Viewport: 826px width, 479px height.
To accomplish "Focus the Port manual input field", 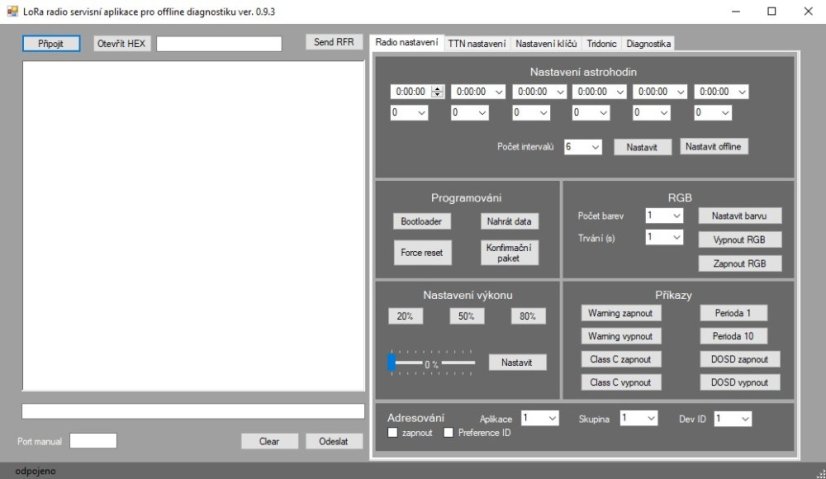I will pyautogui.click(x=93, y=441).
